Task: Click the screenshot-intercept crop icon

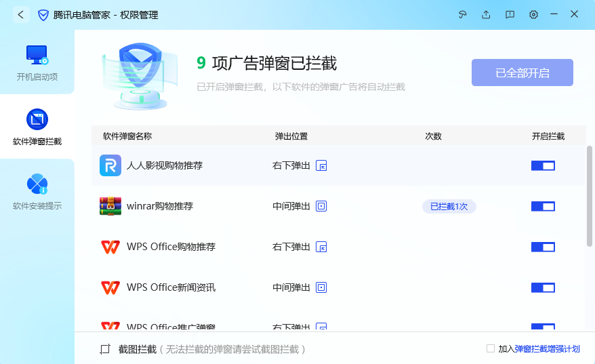Action: pyautogui.click(x=105, y=349)
